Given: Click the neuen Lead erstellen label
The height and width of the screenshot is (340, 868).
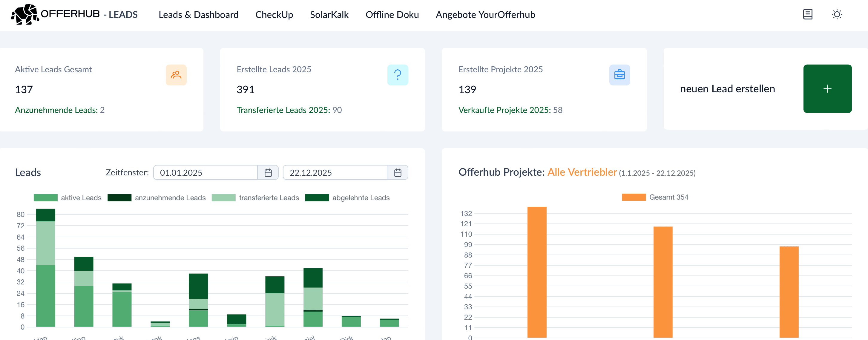Looking at the screenshot, I should 727,89.
